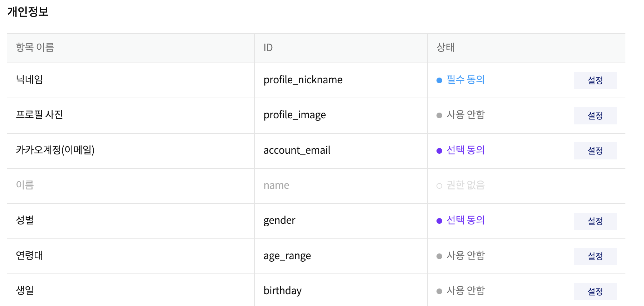This screenshot has width=644, height=306.
Task: Click 사용 안함 status for birthday
Action: pyautogui.click(x=465, y=290)
